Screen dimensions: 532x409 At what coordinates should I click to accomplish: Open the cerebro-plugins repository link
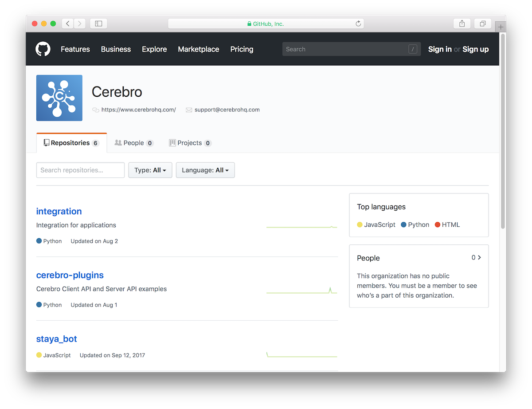(70, 275)
